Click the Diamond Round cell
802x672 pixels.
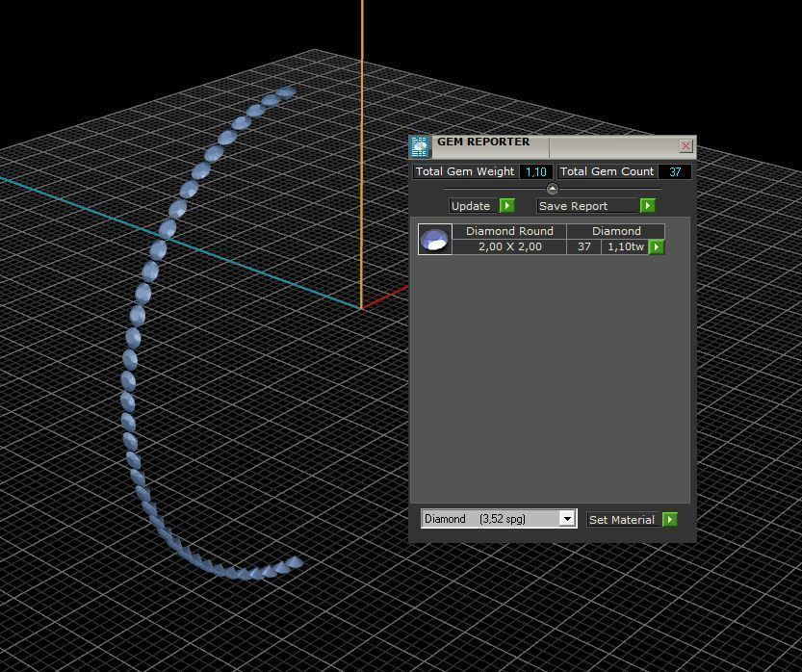tap(509, 231)
